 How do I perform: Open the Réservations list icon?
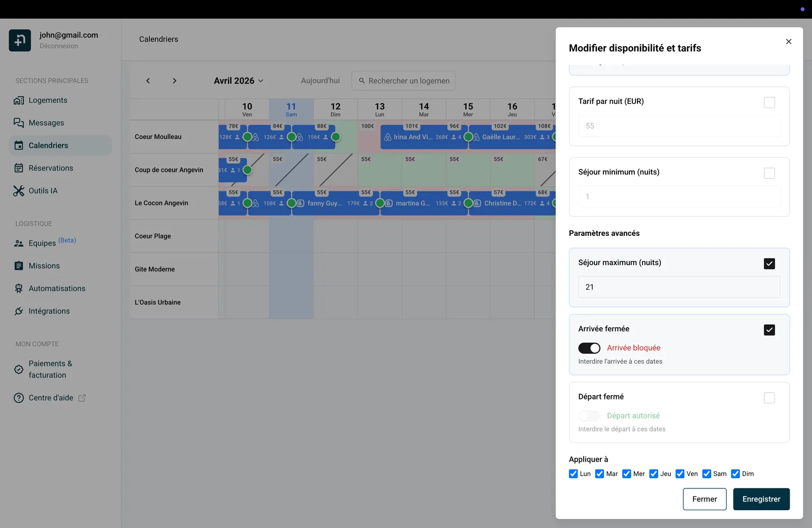19,168
